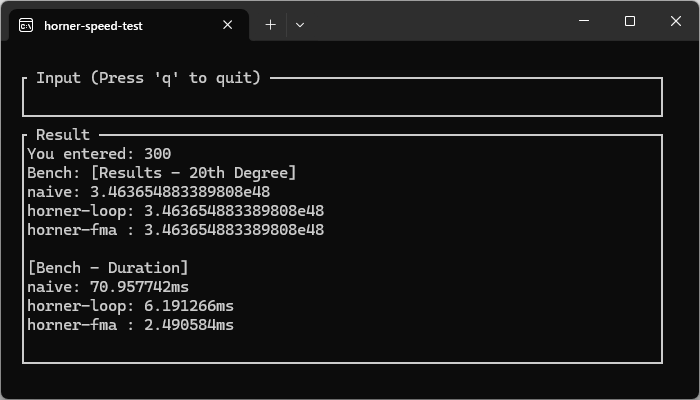The width and height of the screenshot is (700, 400).
Task: Close the terminal window
Action: pos(675,21)
